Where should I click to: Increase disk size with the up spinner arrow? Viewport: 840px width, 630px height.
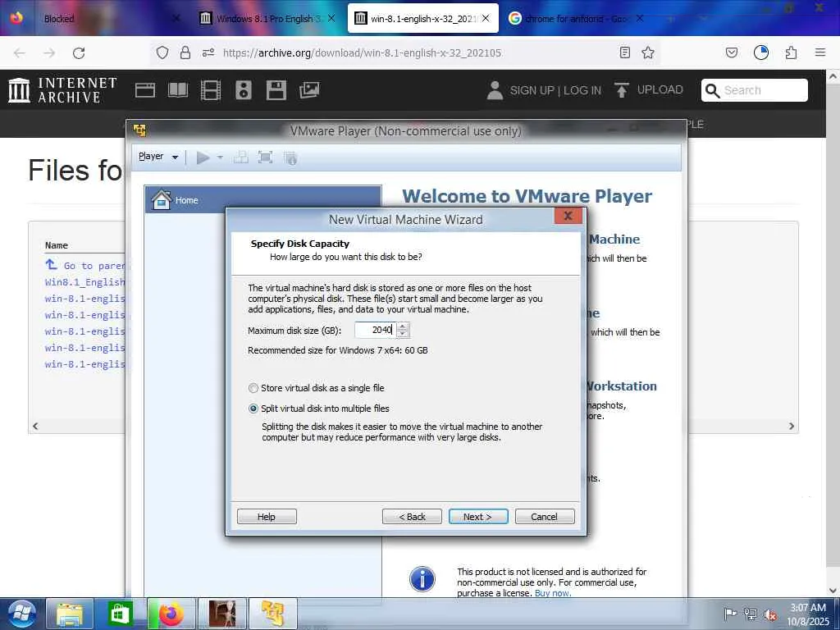[403, 326]
